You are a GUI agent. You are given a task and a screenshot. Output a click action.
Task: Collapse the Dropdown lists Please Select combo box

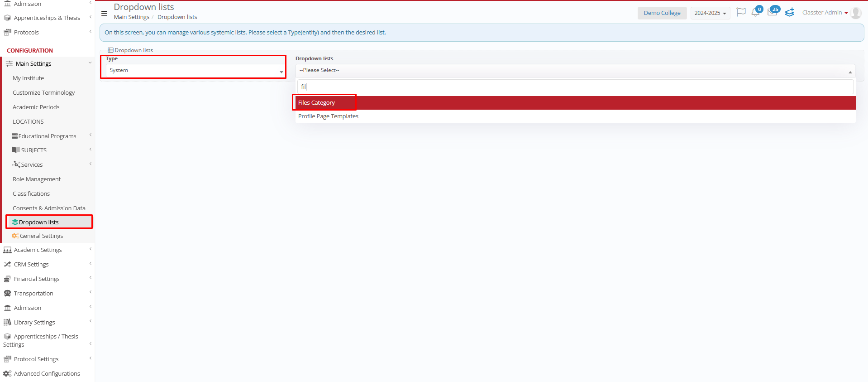(575, 71)
